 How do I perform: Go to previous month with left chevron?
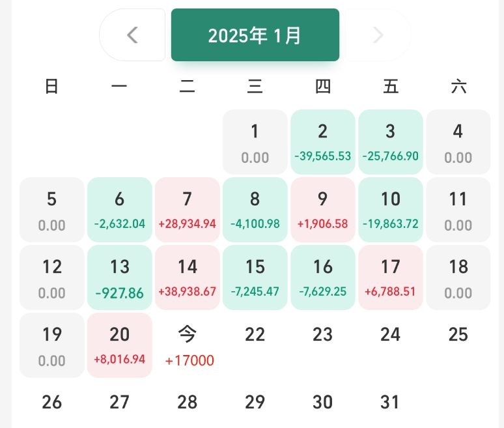(132, 35)
